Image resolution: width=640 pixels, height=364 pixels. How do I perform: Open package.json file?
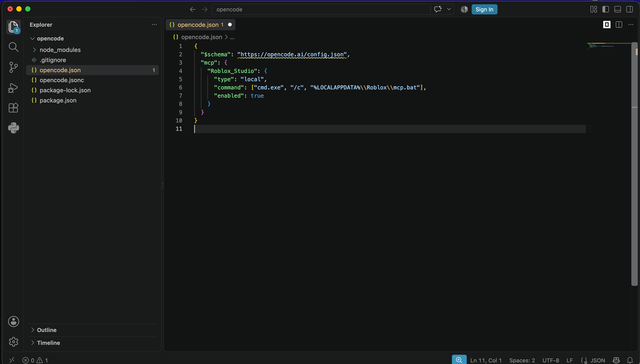pos(58,101)
